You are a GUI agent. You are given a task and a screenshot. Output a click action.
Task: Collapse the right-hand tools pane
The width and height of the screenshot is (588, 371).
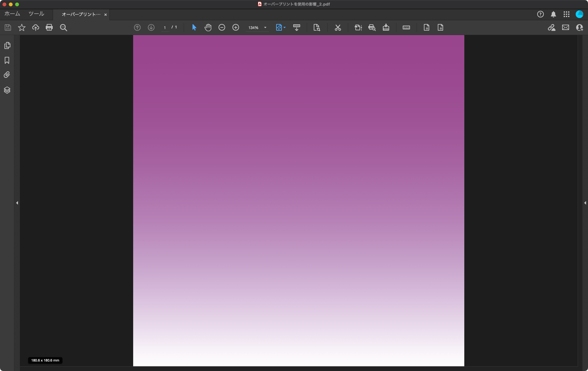(585, 203)
